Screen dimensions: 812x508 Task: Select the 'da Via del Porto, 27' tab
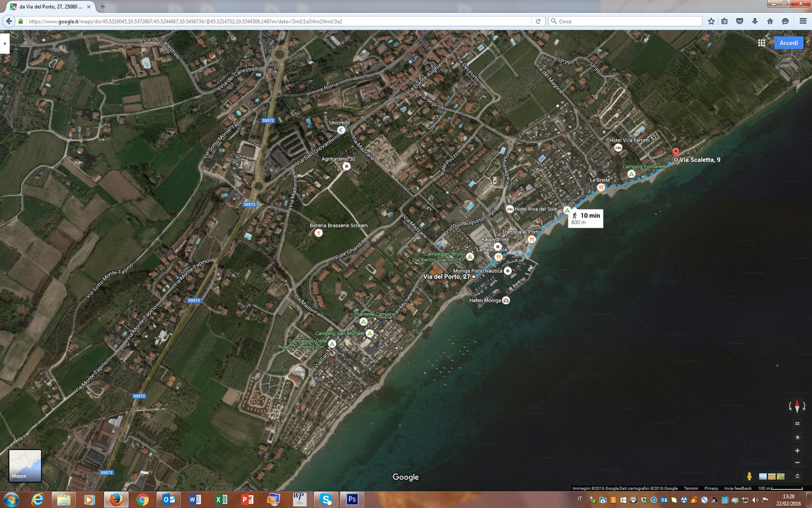click(44, 6)
